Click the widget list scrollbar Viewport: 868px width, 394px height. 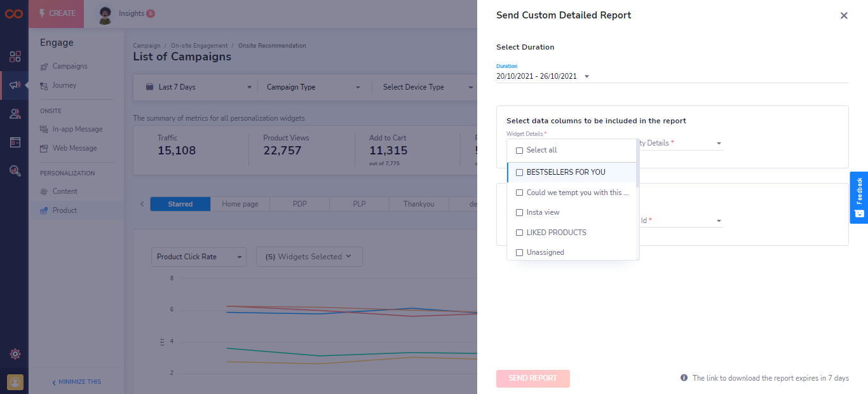(x=638, y=163)
